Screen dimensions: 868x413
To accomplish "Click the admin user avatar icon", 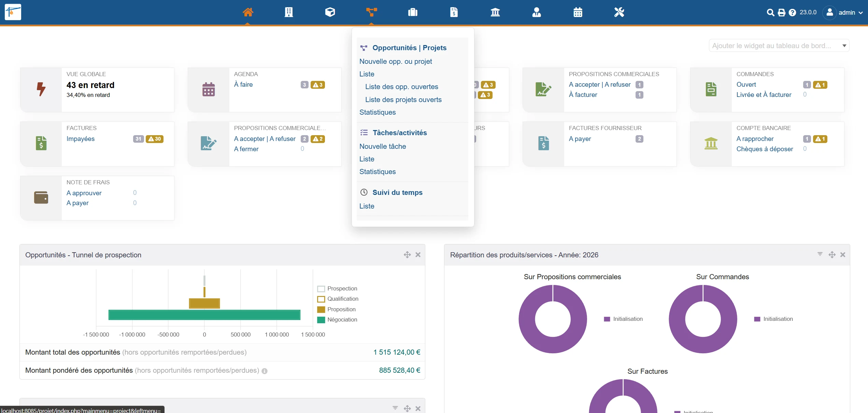I will coord(829,13).
